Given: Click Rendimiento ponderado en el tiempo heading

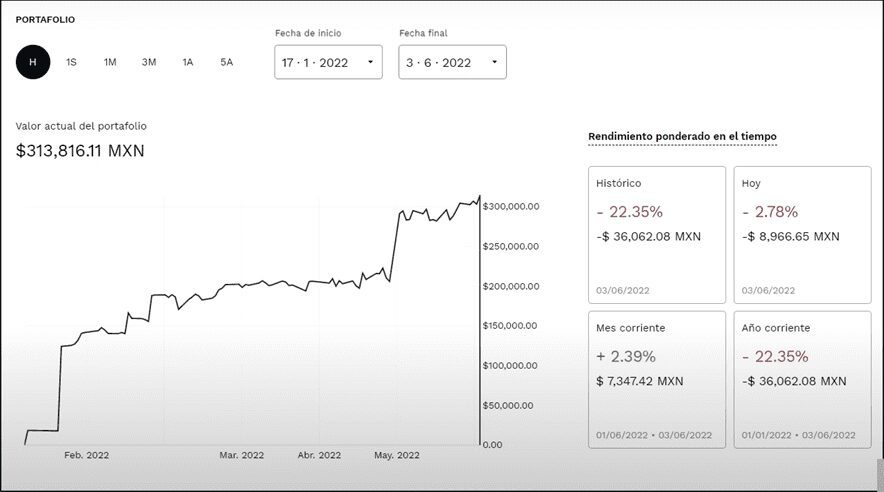Looking at the screenshot, I should click(682, 136).
